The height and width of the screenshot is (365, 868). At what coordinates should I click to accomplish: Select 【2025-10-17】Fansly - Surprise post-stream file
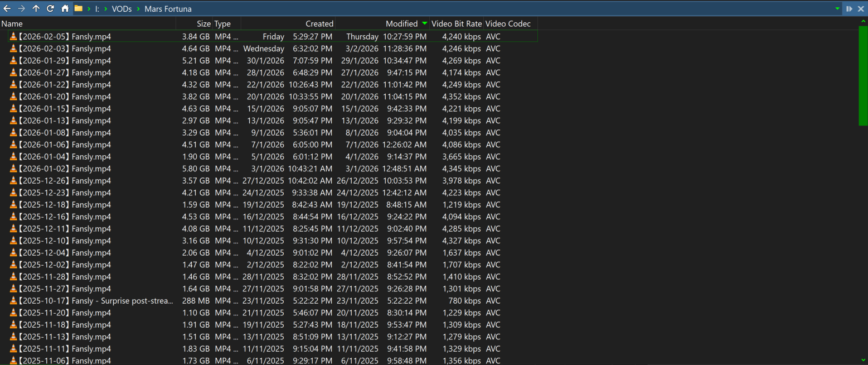point(96,301)
